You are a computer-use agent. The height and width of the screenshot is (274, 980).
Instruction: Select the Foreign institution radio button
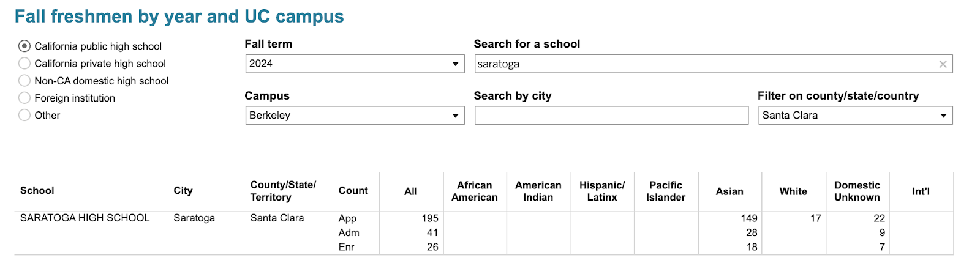pos(24,98)
